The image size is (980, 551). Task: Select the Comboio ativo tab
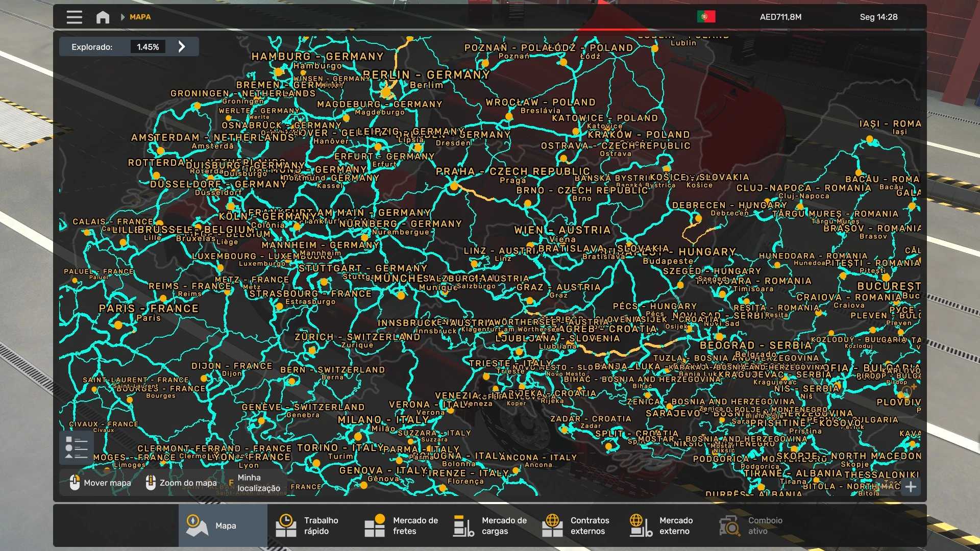tap(751, 525)
